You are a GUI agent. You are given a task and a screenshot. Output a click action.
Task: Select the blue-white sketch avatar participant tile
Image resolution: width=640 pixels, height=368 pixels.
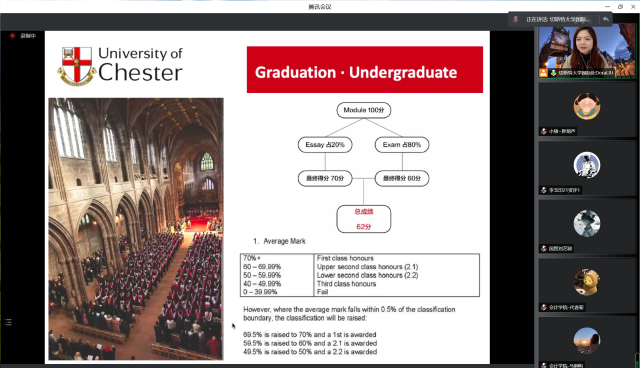[x=587, y=168]
